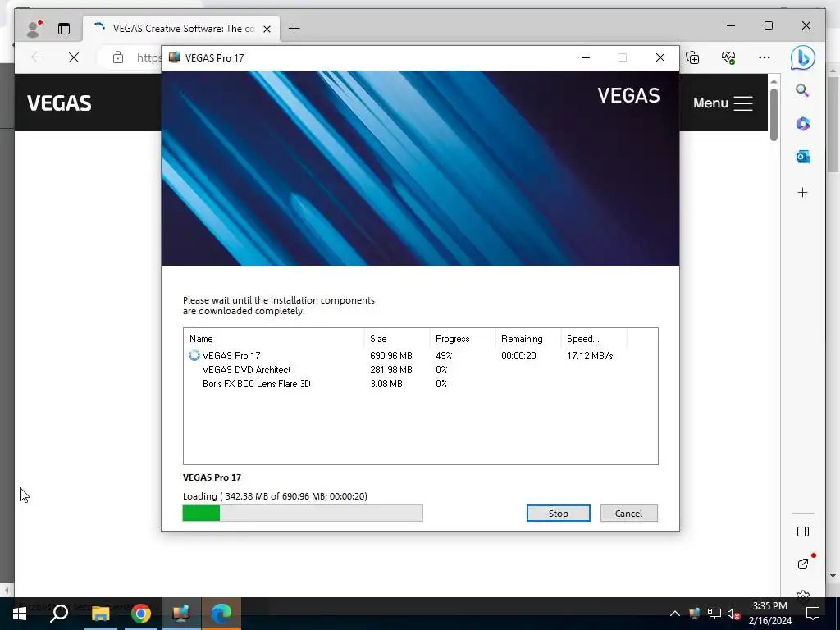Click the 49% progress value

(x=444, y=356)
